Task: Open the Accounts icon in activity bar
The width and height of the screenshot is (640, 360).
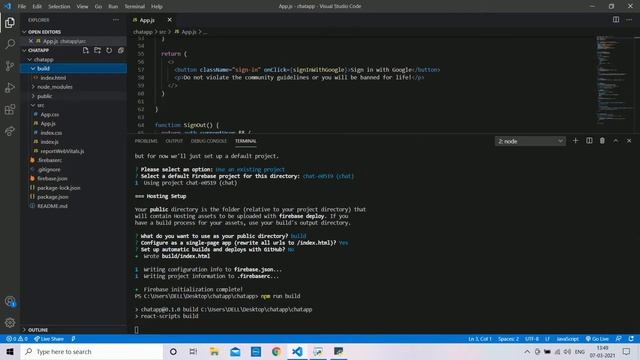Action: [x=10, y=302]
